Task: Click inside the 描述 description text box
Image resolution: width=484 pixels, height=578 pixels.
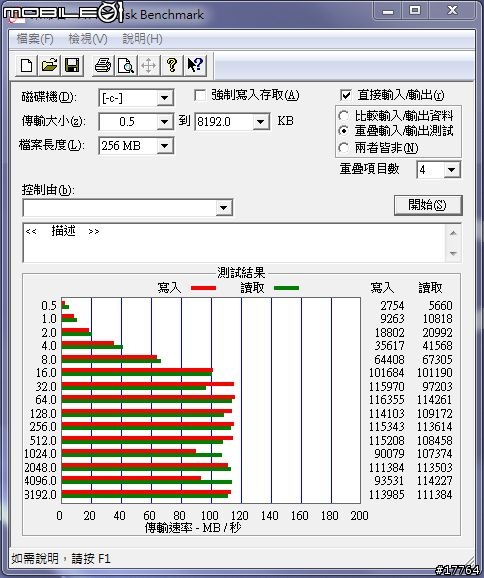Action: pyautogui.click(x=234, y=243)
